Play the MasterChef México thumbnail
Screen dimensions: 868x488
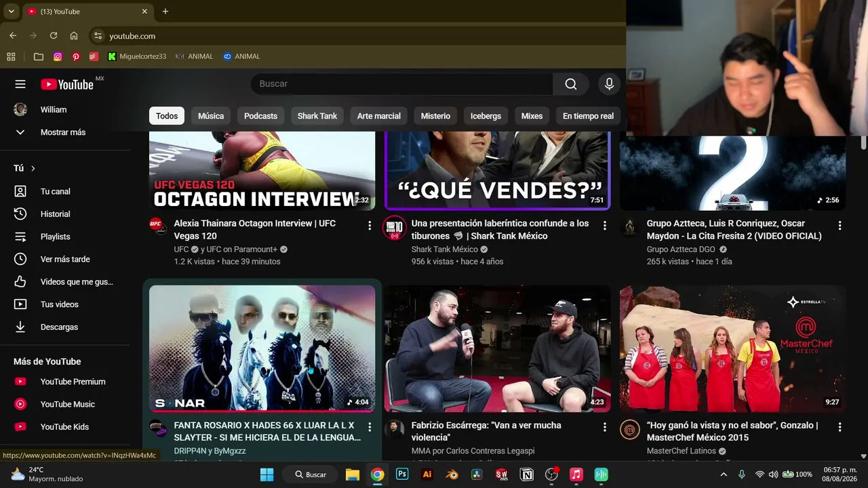coord(732,348)
